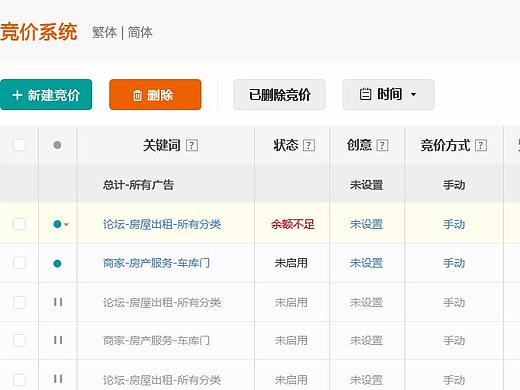Open help icon next to 状态

tap(309, 145)
